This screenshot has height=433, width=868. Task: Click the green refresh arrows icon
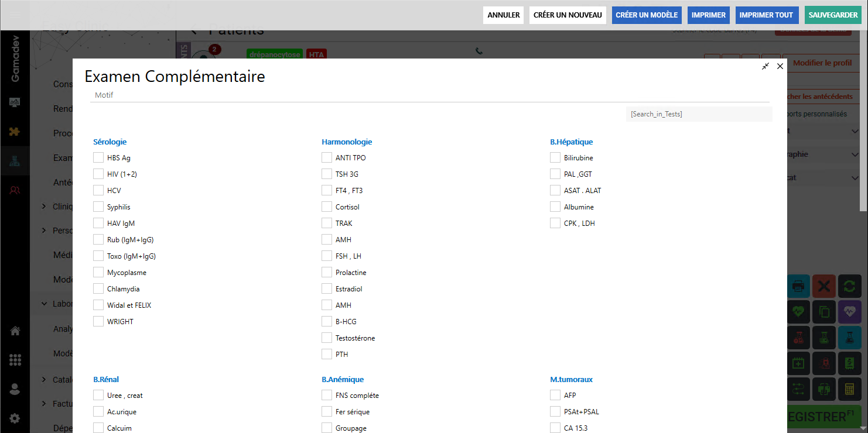tap(849, 286)
